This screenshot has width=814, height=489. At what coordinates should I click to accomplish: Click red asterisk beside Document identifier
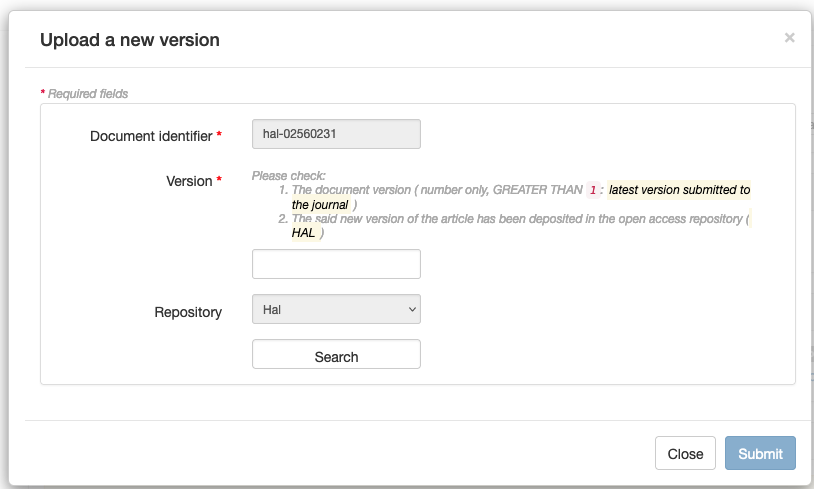[x=219, y=136]
